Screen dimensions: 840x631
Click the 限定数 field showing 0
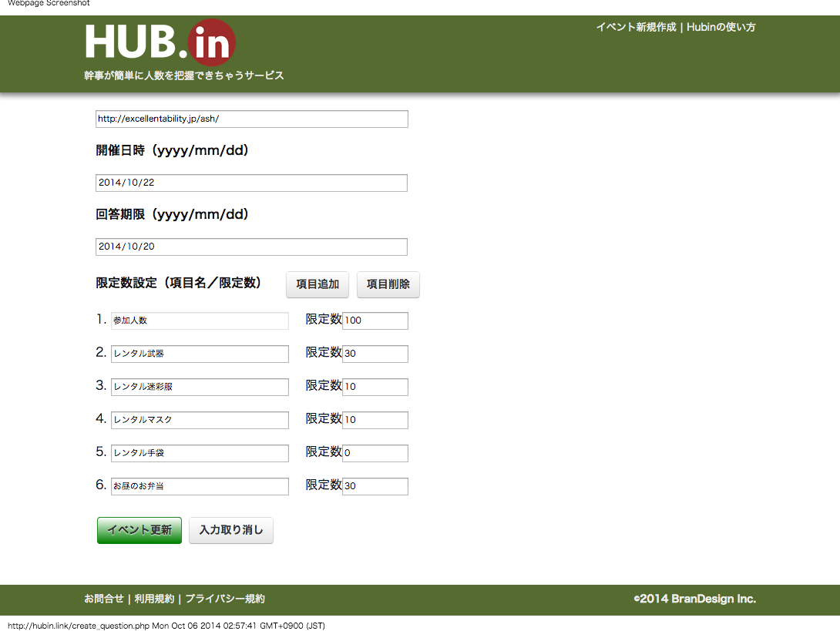pyautogui.click(x=375, y=453)
